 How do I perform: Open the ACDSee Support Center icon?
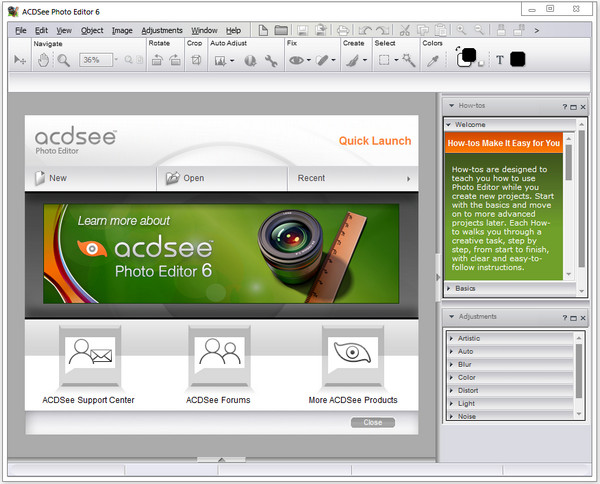(89, 353)
